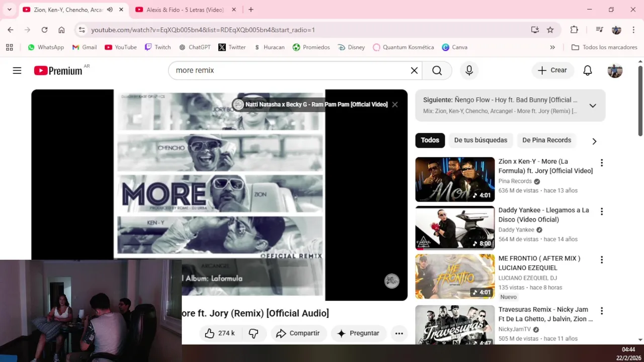Open Travesuras Remix thumbnail

[455, 325]
